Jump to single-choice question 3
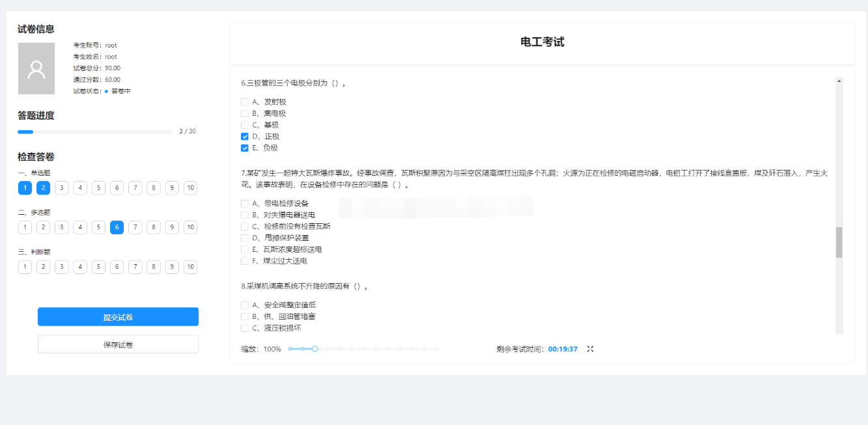Image resolution: width=868 pixels, height=425 pixels. (x=62, y=188)
